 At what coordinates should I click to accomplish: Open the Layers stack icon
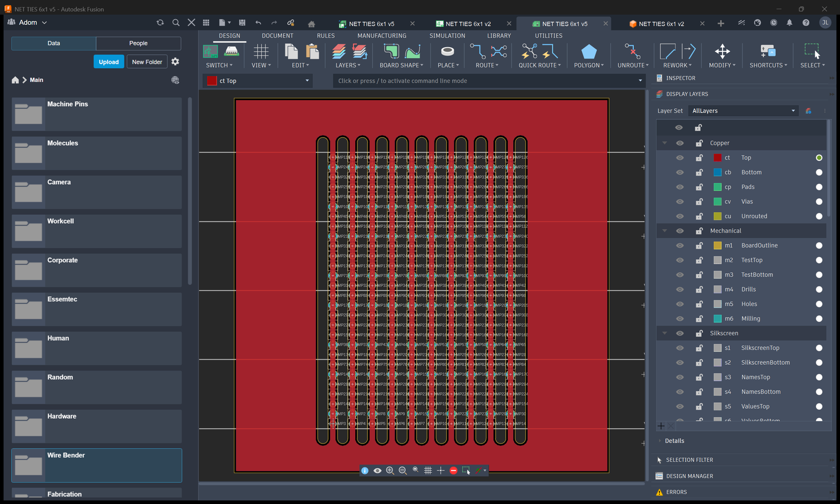(x=339, y=51)
